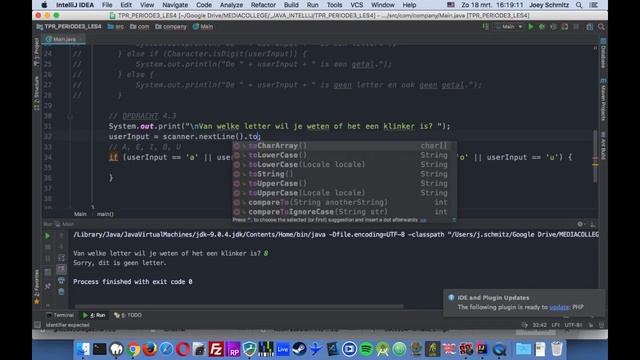Open the Refactor menu
This screenshot has width=640, height=360.
pos(263,5)
